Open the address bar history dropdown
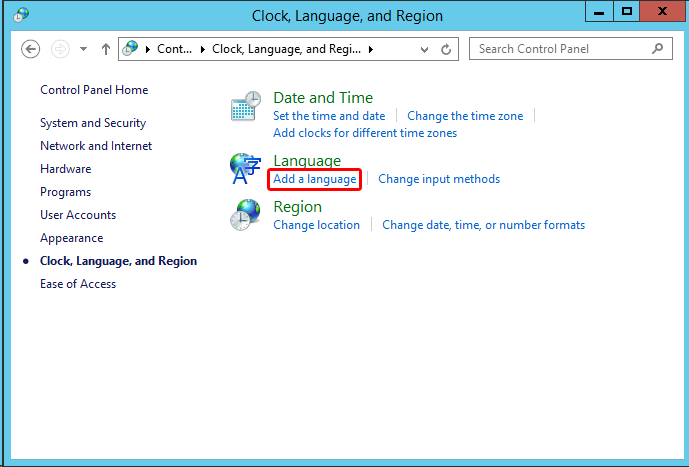 click(424, 49)
